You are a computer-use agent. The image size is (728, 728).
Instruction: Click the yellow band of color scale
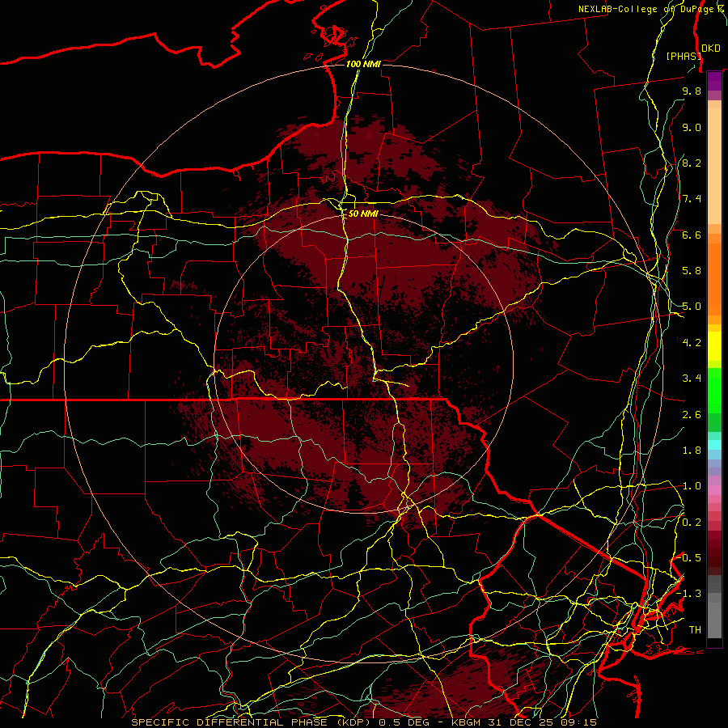point(714,346)
